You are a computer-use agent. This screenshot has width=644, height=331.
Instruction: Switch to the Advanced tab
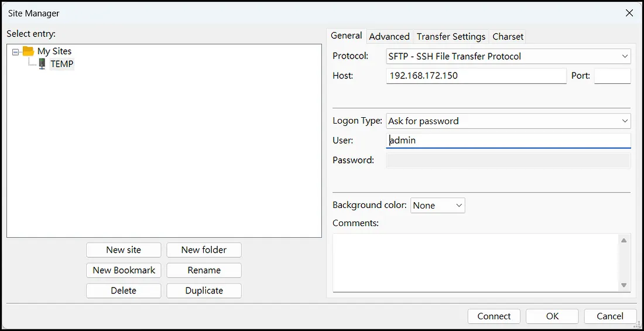tap(389, 36)
